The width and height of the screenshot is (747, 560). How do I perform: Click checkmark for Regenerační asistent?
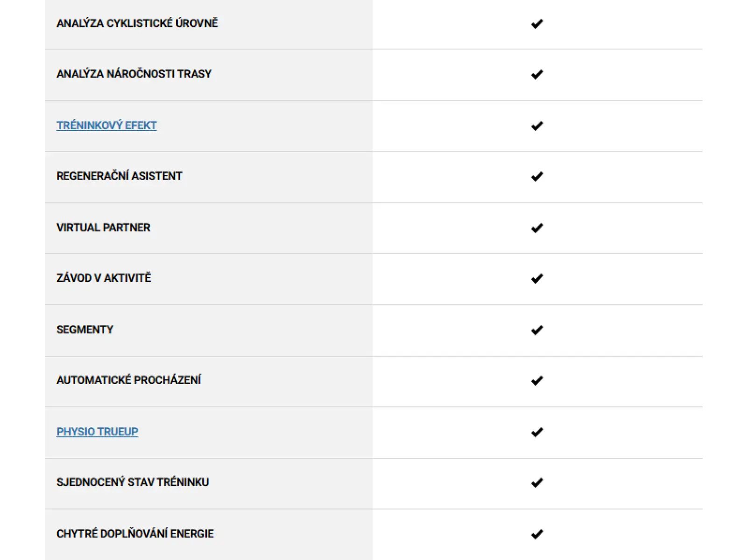coord(537,176)
